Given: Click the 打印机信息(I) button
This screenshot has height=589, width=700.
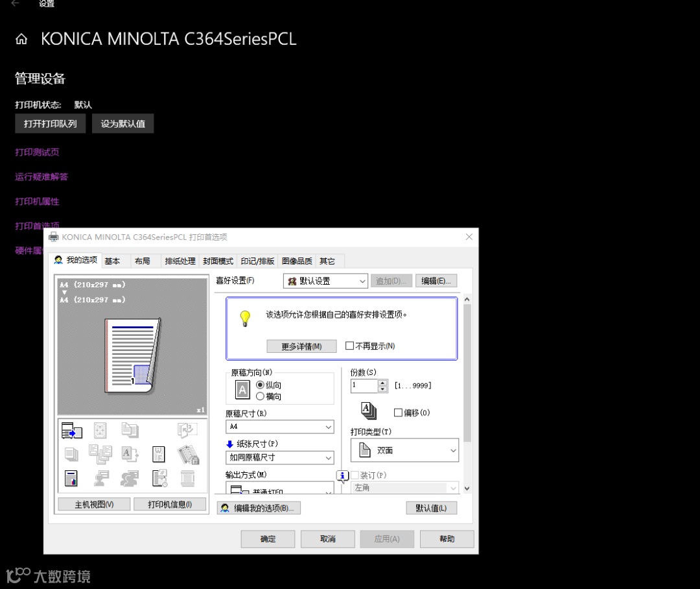Looking at the screenshot, I should point(170,505).
